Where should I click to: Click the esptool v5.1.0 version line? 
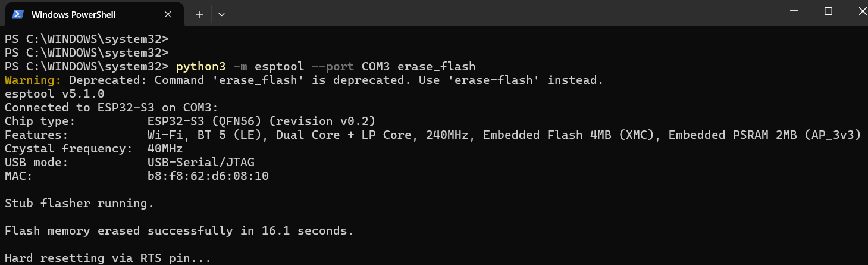(54, 93)
